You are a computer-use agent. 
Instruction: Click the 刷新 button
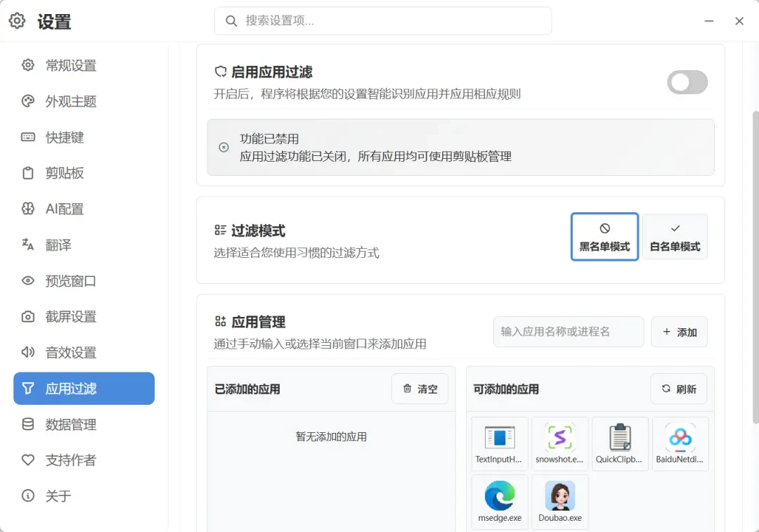[679, 389]
